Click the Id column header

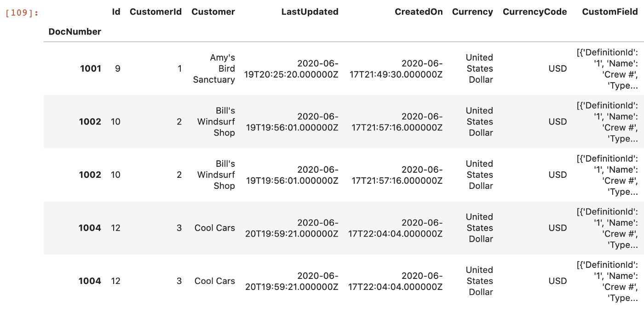[116, 12]
